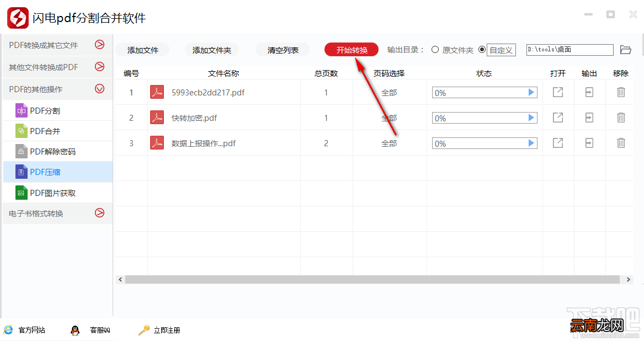
Task: Open the PDF合并 tool
Action: (57, 131)
